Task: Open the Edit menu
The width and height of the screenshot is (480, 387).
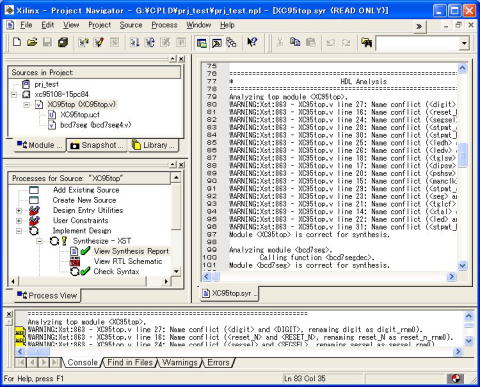Action: (48, 25)
